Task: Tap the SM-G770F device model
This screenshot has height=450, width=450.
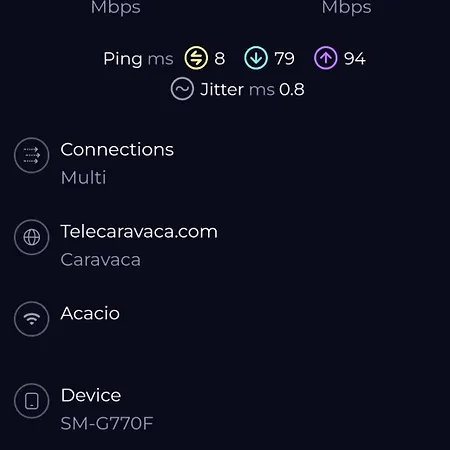Action: pos(107,423)
